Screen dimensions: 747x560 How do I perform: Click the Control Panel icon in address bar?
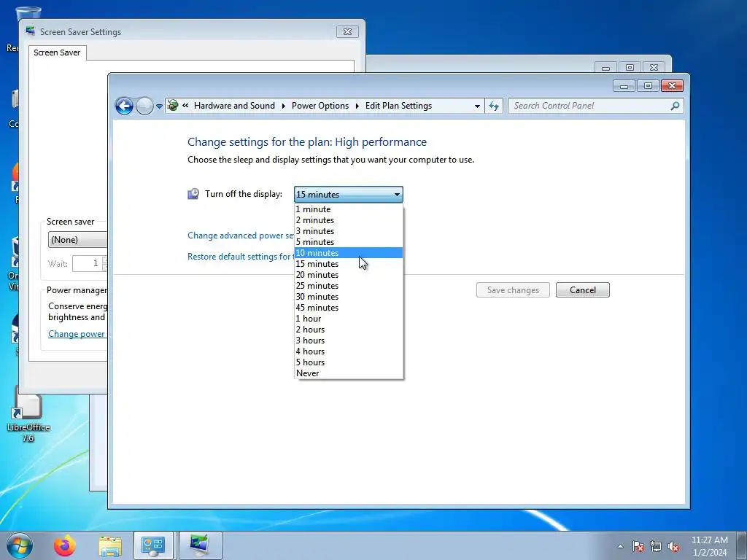click(x=173, y=106)
